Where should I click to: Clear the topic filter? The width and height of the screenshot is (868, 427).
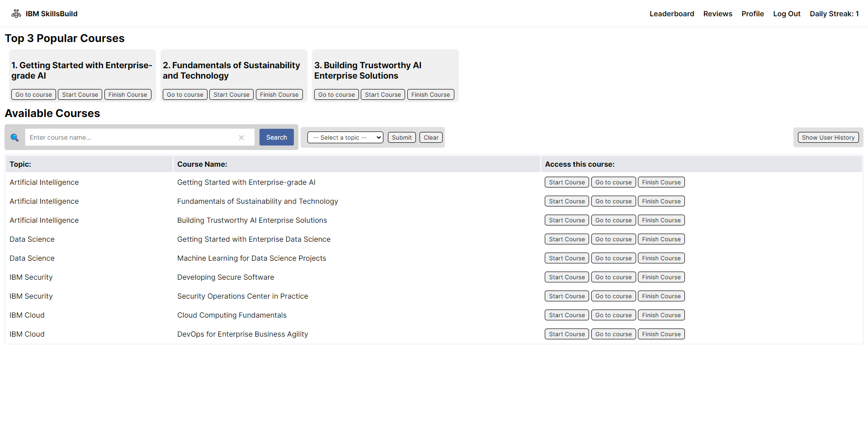tap(431, 137)
